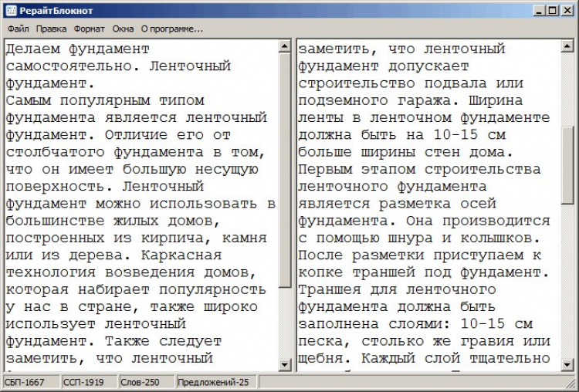Click line 'у нас в стране, также широко'
The height and width of the screenshot is (392, 579).
[x=132, y=307]
